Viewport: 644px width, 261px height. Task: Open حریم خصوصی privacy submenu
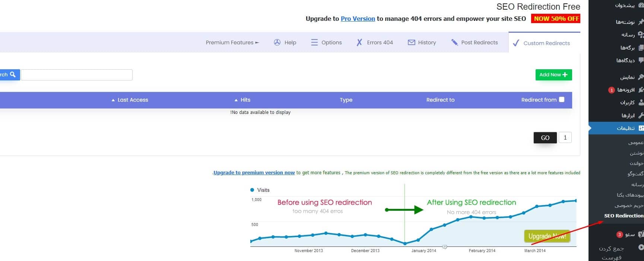629,206
